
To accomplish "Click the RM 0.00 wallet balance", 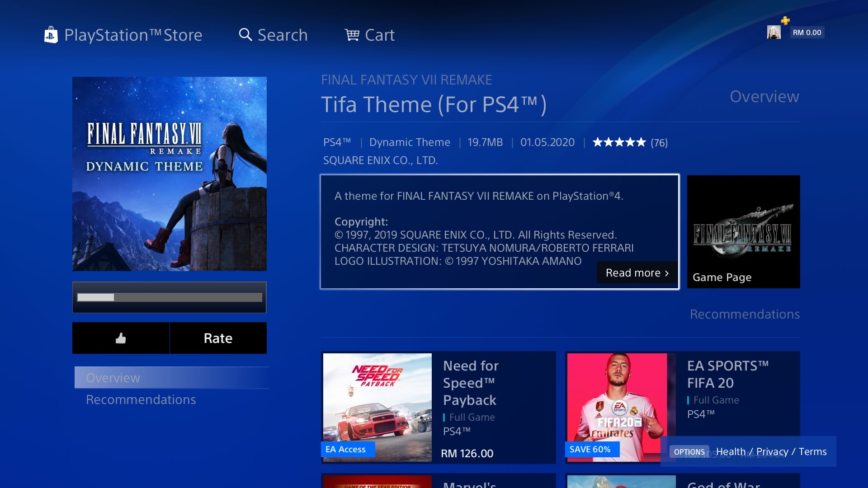I will click(807, 33).
